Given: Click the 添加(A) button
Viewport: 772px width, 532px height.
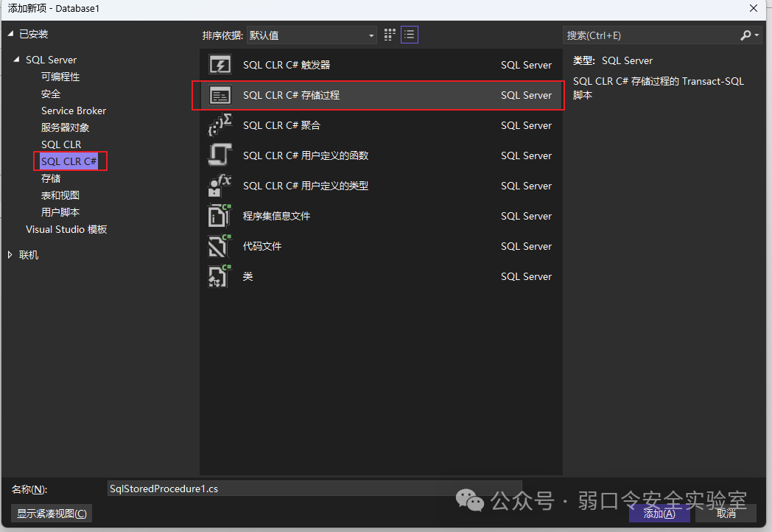Looking at the screenshot, I should [x=659, y=514].
